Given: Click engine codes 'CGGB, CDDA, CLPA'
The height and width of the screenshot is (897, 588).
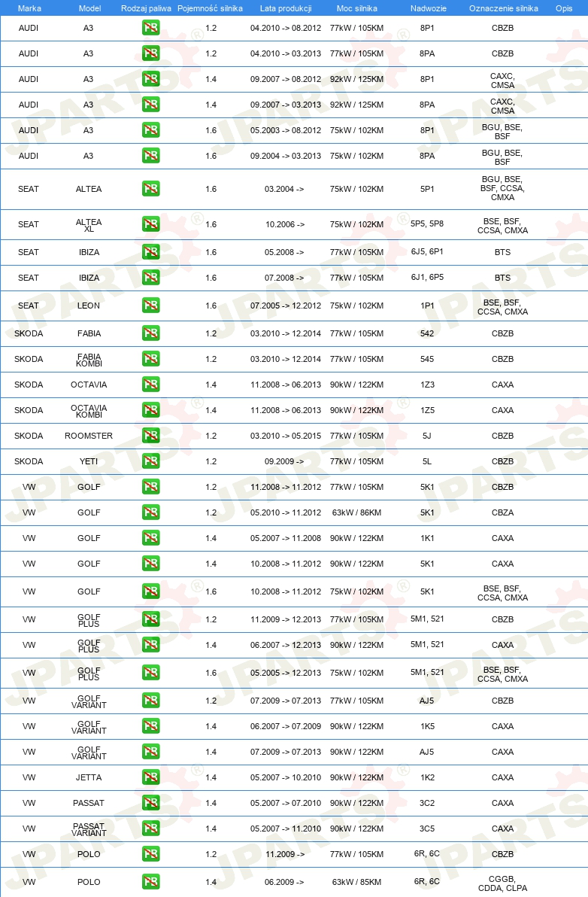Looking at the screenshot, I should pos(502,883).
